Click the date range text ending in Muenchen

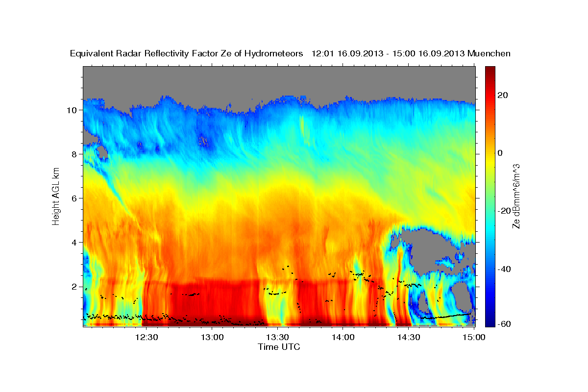[x=411, y=53]
